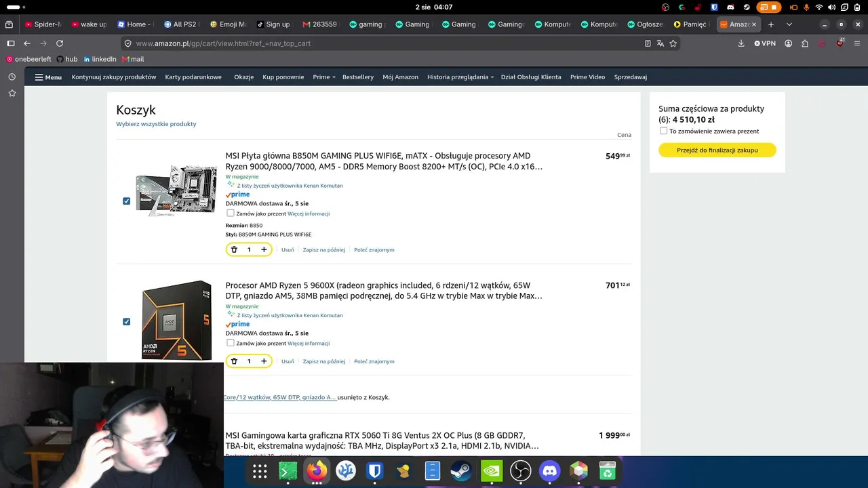Expand 'Historia przeglądania' dropdown
The width and height of the screenshot is (868, 488).
[460, 77]
